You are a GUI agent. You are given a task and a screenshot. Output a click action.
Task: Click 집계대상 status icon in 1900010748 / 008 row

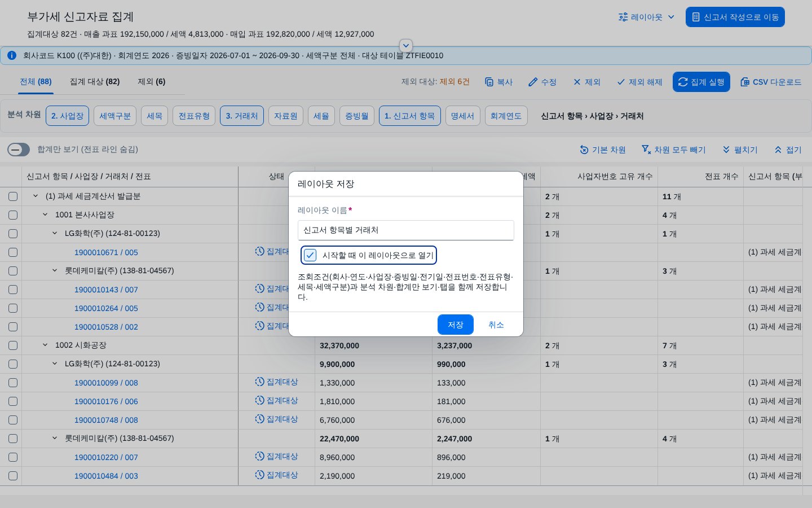click(x=259, y=419)
